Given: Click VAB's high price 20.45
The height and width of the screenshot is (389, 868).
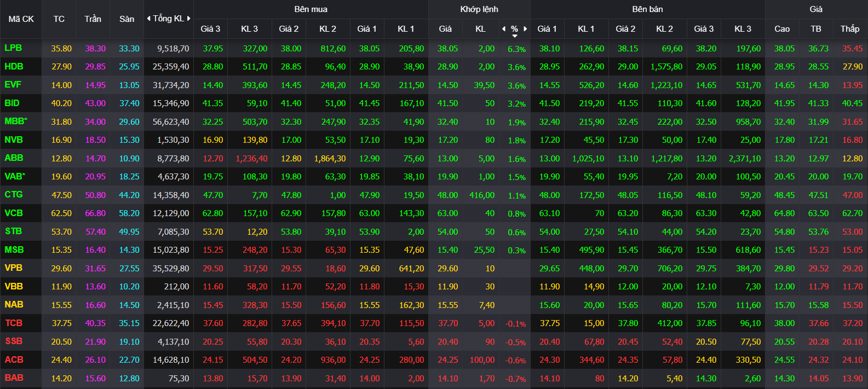Looking at the screenshot, I should [784, 177].
